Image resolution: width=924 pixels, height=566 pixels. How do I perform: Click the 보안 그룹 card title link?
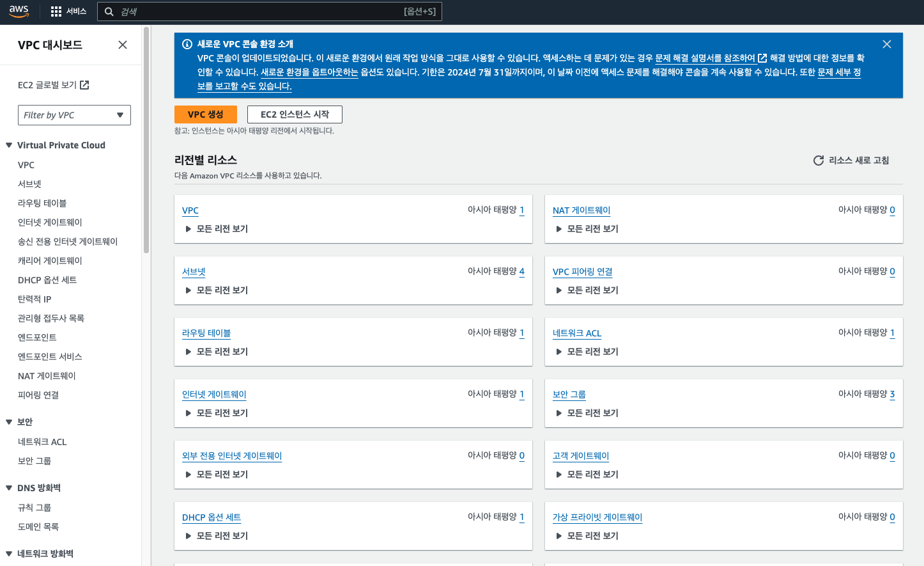[x=569, y=395]
